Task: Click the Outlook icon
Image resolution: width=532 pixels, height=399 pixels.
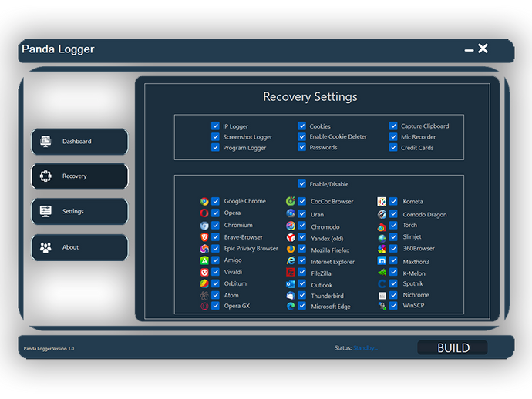Action: click(291, 284)
